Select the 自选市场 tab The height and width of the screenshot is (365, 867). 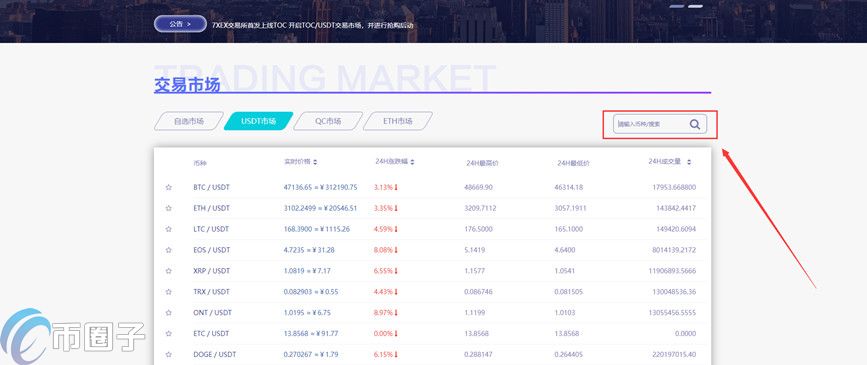click(189, 121)
